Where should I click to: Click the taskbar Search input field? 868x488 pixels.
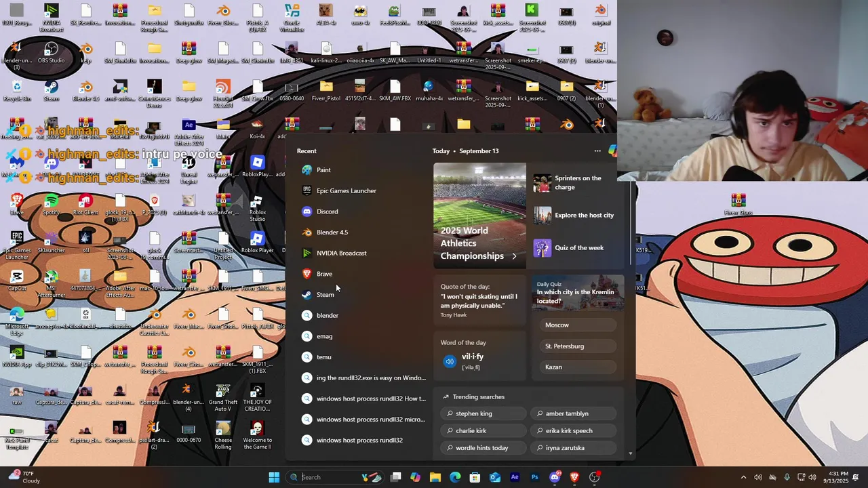pyautogui.click(x=335, y=477)
